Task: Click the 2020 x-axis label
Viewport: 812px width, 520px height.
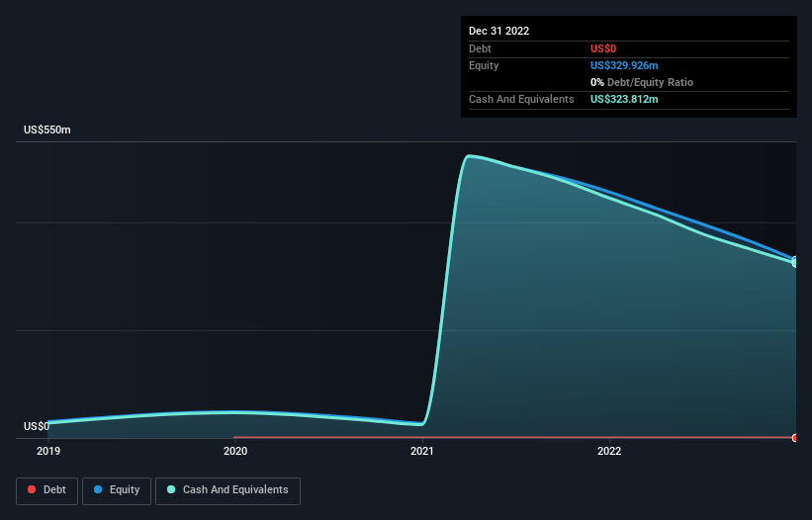Action: 235,451
